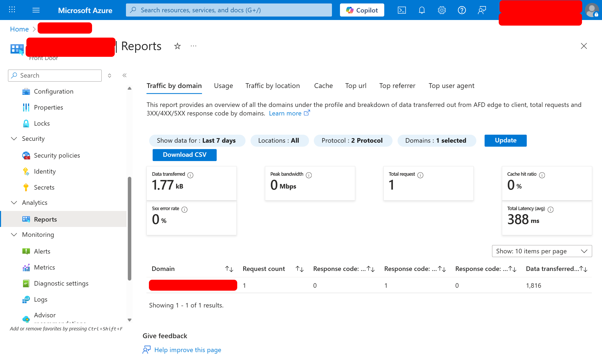Click the Download CSV button

184,155
